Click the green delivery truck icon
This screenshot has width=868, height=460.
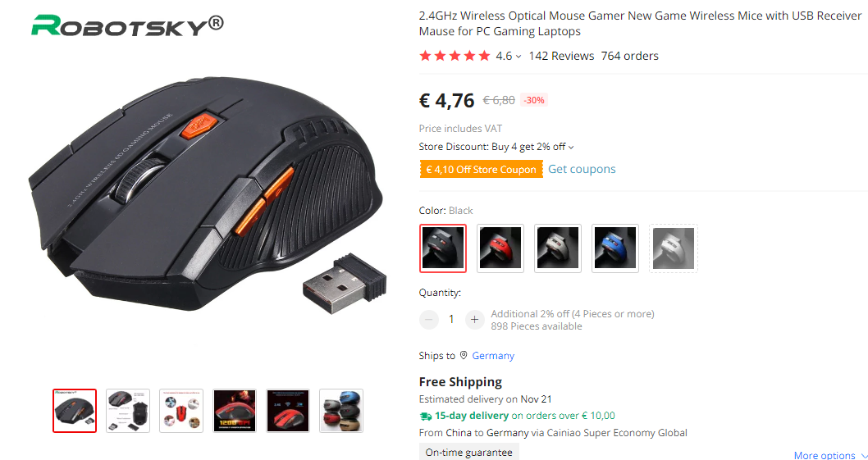[x=425, y=416]
